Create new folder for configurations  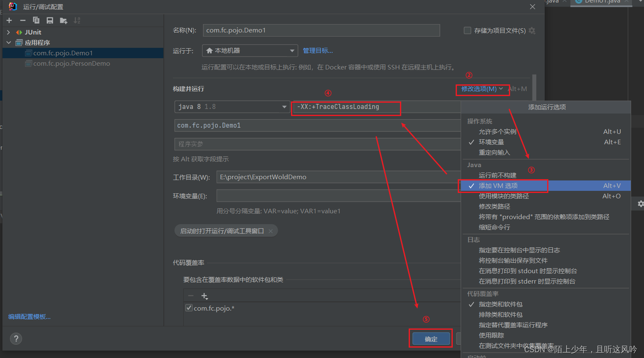click(63, 20)
